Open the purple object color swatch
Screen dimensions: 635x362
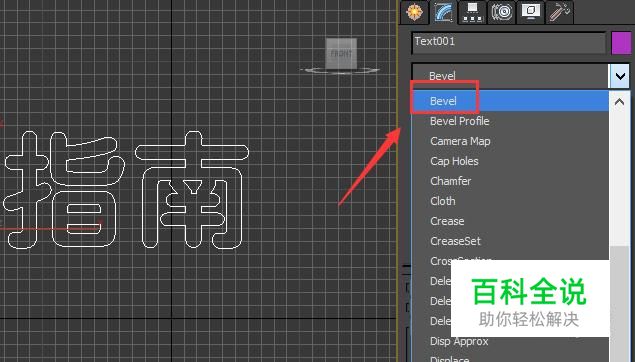[621, 43]
